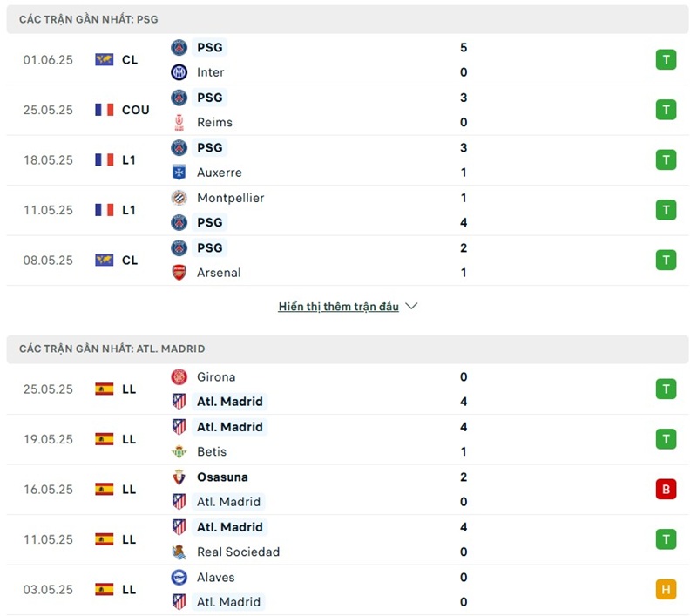The height and width of the screenshot is (616, 697).
Task: Click the Alaves club crest
Action: (x=179, y=577)
